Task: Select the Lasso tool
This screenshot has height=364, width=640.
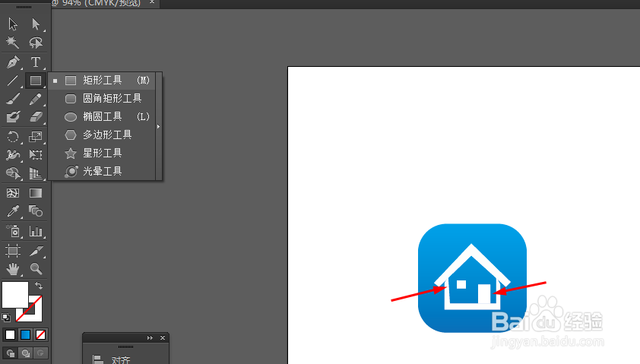Action: tap(36, 43)
